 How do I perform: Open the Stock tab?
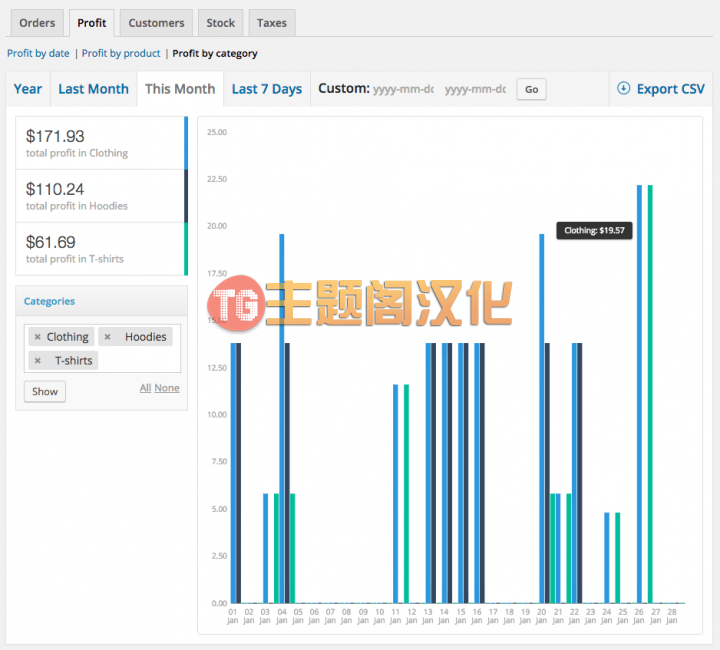click(x=220, y=23)
